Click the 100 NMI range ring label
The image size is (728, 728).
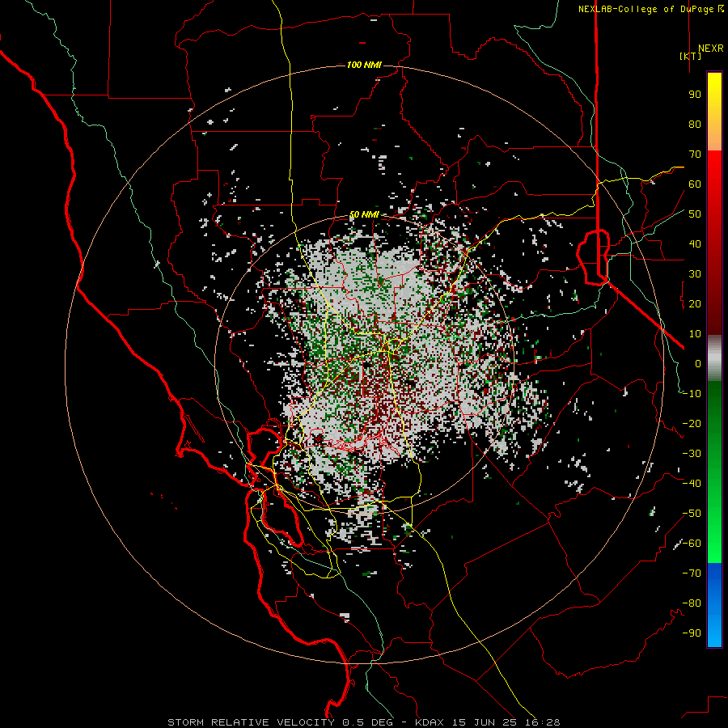(364, 65)
